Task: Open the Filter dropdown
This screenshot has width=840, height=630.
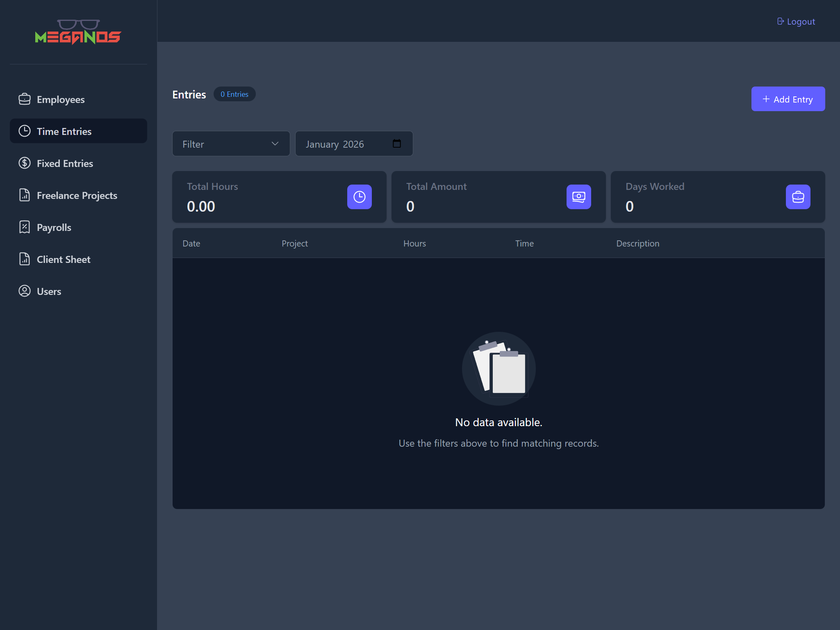Action: [231, 144]
